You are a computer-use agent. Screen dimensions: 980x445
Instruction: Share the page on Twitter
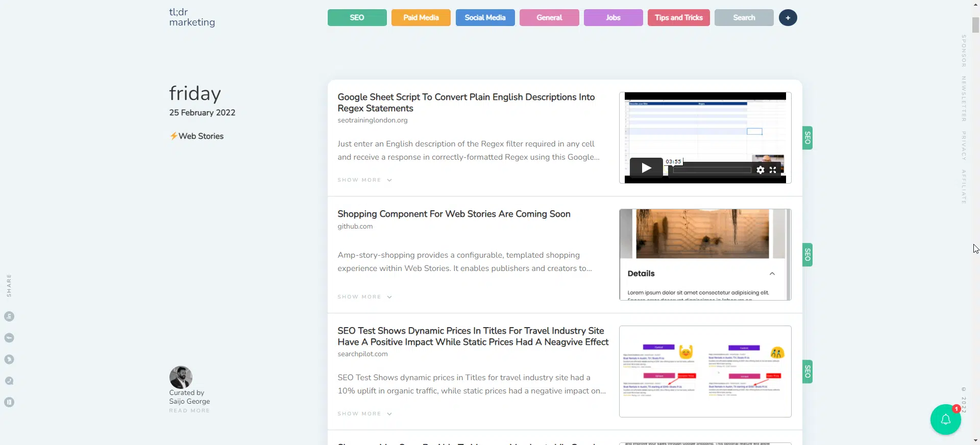point(9,359)
